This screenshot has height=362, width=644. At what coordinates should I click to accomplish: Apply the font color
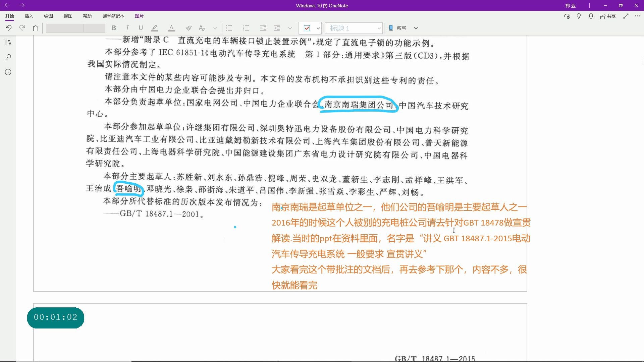click(x=171, y=28)
